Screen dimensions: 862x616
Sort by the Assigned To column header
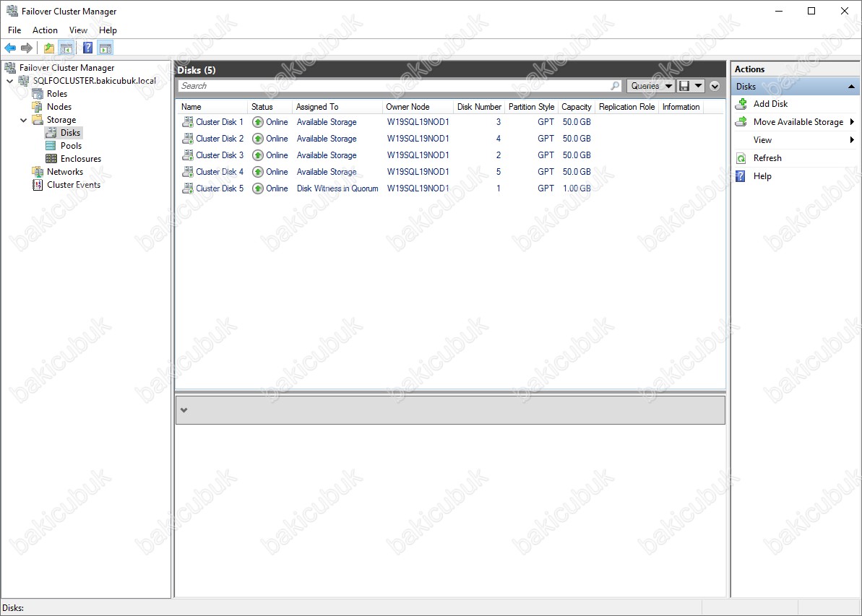(337, 107)
